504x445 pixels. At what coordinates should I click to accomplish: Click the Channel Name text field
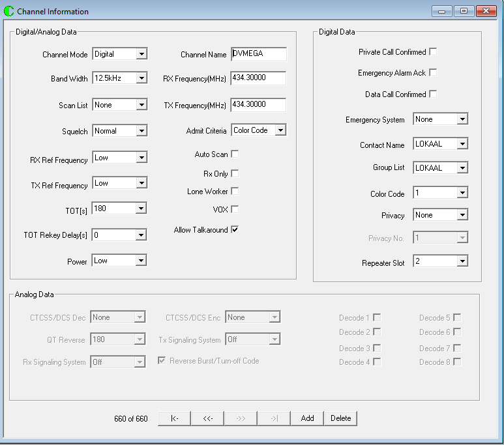coord(258,55)
